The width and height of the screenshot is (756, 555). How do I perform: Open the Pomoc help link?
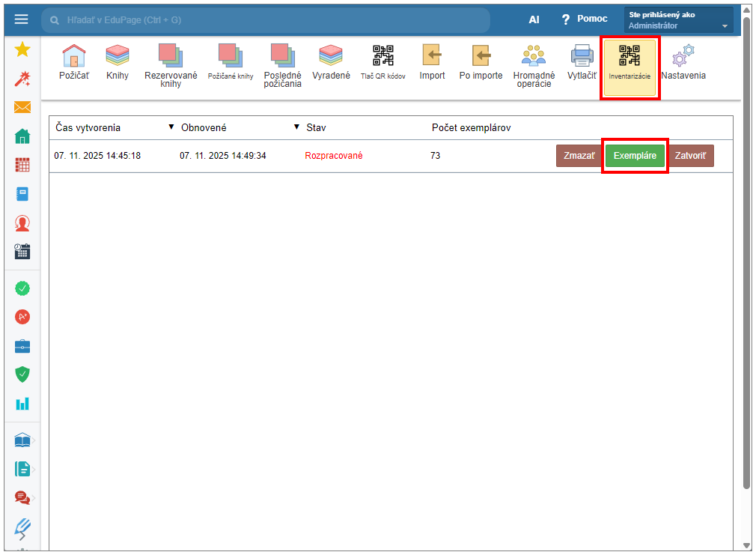click(584, 19)
